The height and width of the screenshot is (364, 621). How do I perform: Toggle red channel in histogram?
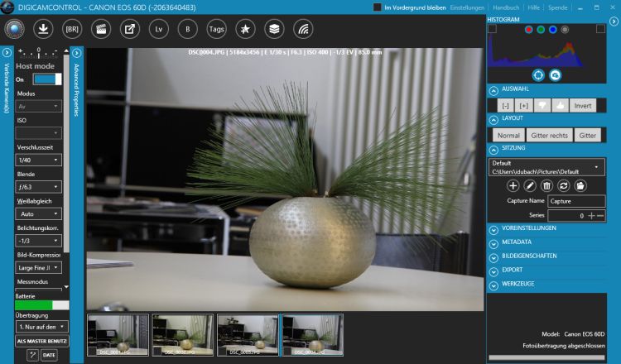point(528,30)
